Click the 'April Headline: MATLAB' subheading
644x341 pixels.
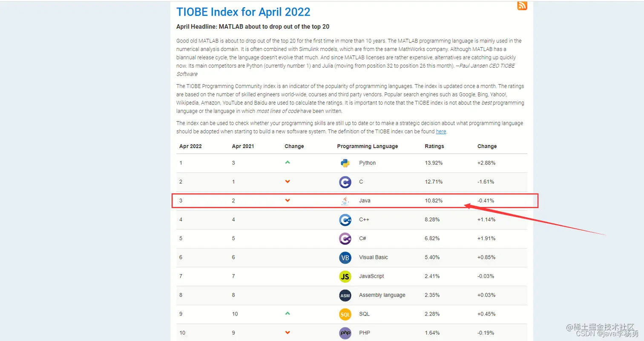[253, 27]
